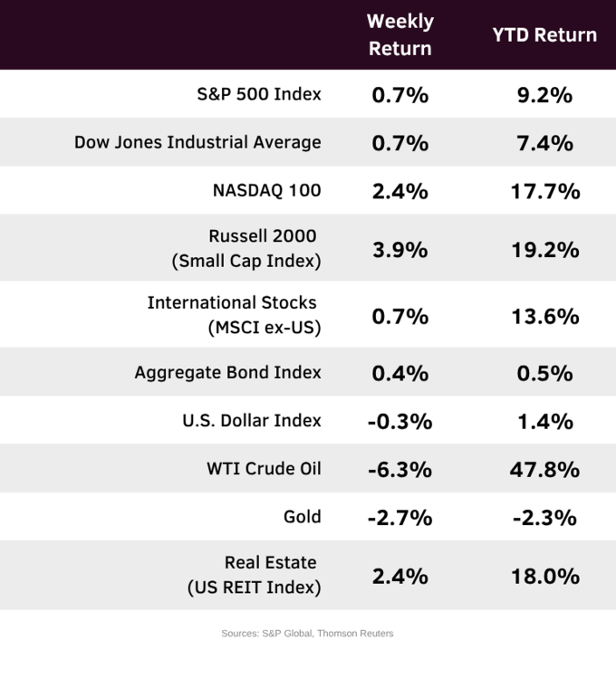
Task: Select the 3.9% Russell weekly return value
Action: tap(399, 250)
